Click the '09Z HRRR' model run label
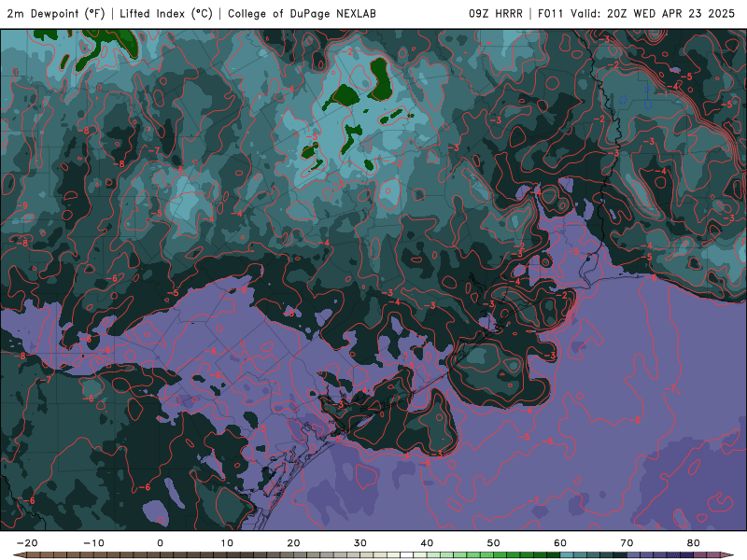 point(496,14)
